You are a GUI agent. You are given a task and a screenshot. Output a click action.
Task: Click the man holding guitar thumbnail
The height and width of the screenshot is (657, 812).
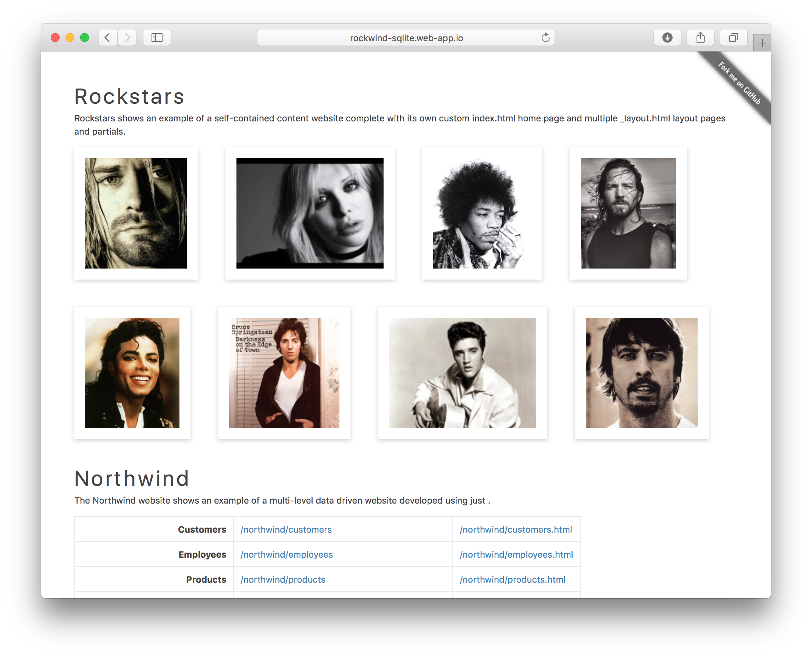(462, 373)
